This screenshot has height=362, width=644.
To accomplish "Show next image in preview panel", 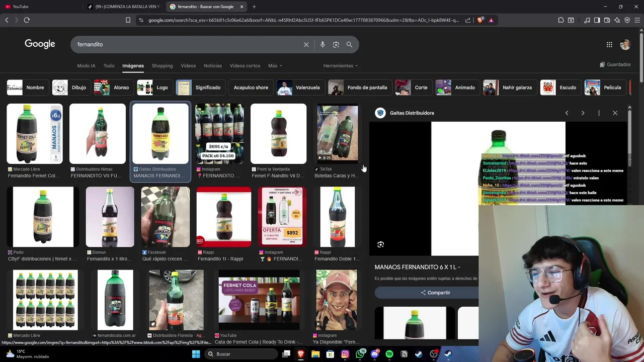I will 583,113.
